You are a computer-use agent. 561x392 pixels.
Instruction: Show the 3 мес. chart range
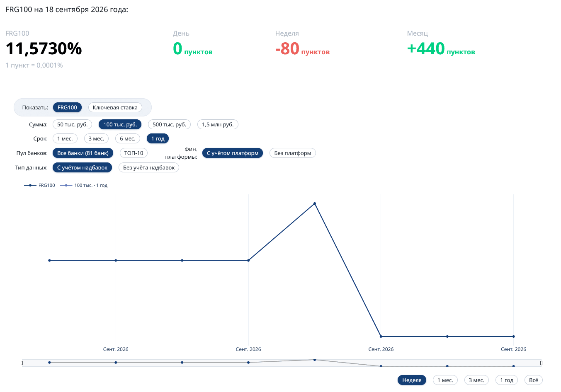pos(476,380)
